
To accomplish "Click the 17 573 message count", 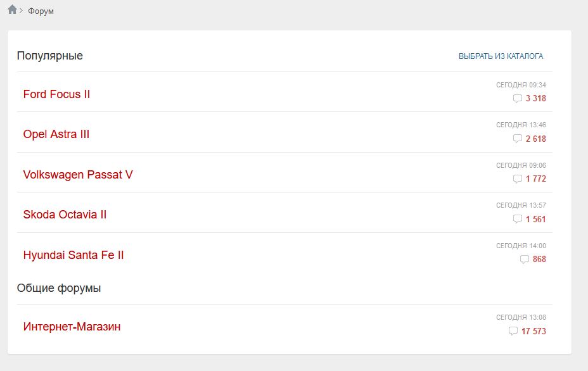I will [x=534, y=331].
